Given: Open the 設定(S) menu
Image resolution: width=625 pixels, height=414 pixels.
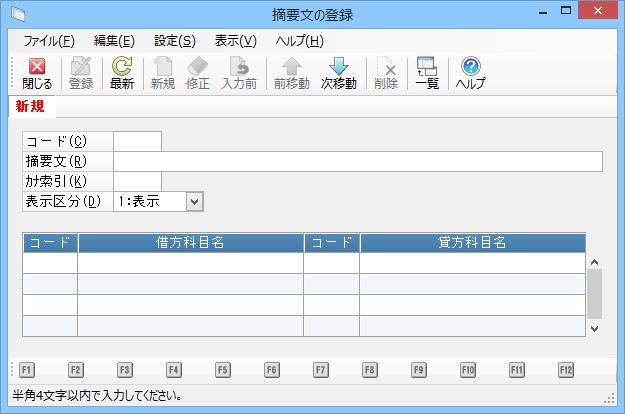Looking at the screenshot, I should [174, 41].
